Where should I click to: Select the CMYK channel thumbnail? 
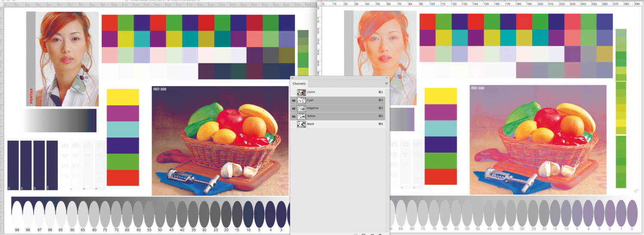[x=301, y=92]
